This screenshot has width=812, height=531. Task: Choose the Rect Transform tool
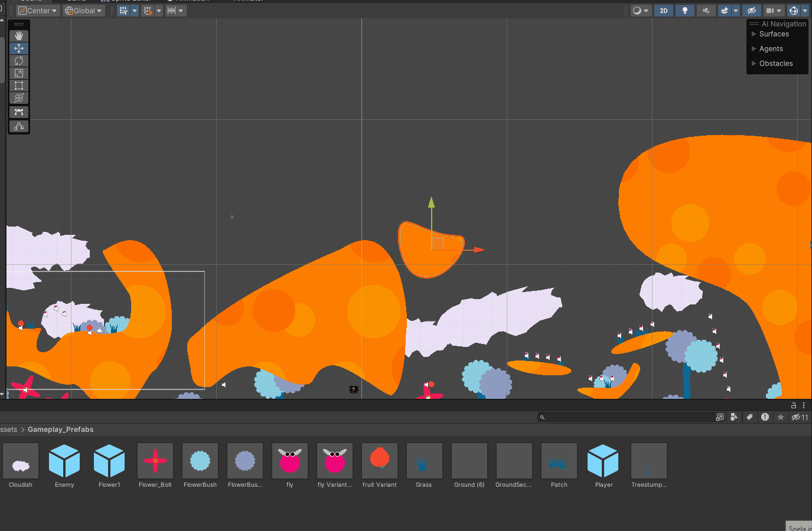click(18, 86)
